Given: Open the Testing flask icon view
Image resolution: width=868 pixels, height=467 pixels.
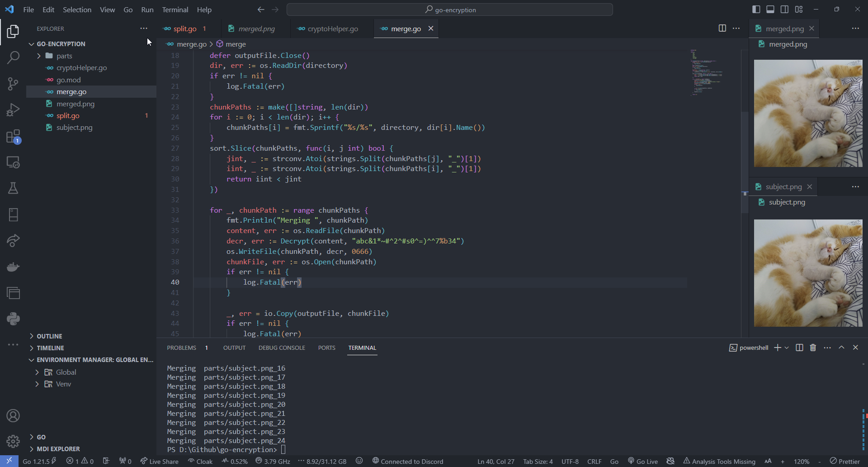Looking at the screenshot, I should pos(13,188).
